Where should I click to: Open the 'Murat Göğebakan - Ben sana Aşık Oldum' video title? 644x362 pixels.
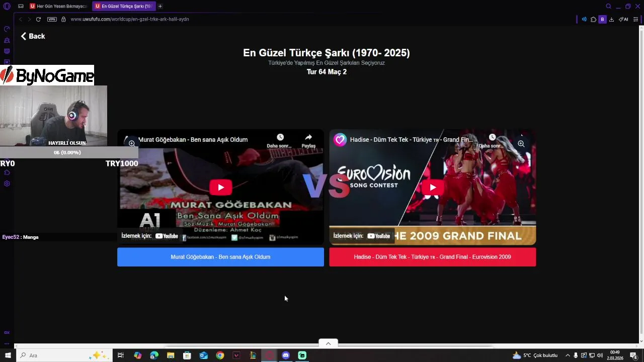[193, 140]
